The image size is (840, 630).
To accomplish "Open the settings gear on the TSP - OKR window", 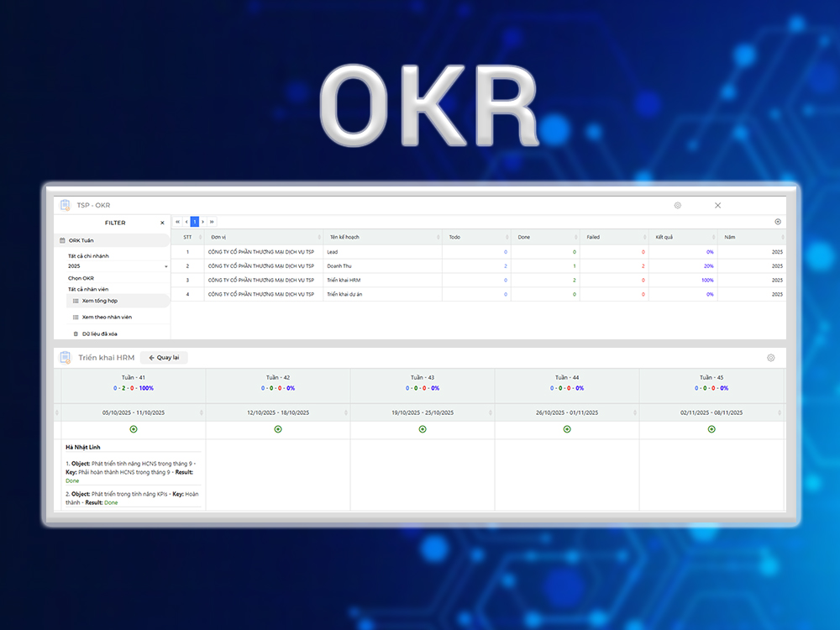I will tap(677, 205).
